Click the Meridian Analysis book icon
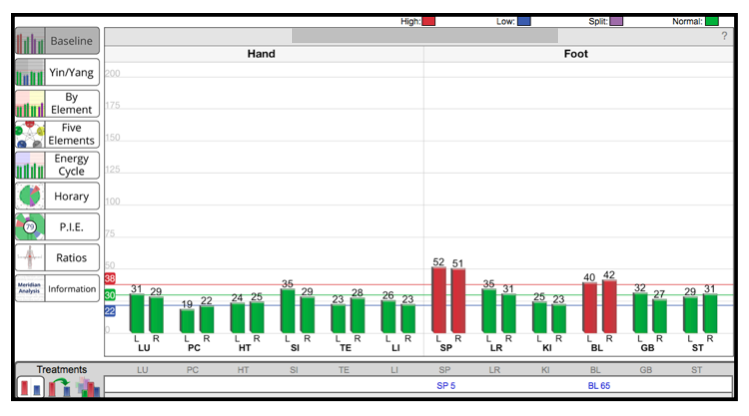Viewport: 749px width, 416px height. pyautogui.click(x=30, y=288)
